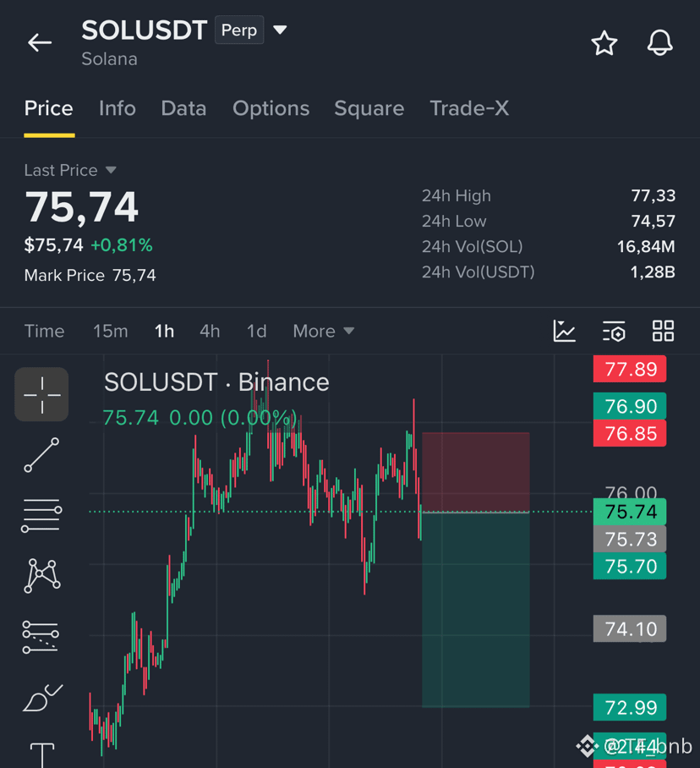The image size is (700, 768).
Task: Open price alerts bell icon
Action: (x=660, y=42)
